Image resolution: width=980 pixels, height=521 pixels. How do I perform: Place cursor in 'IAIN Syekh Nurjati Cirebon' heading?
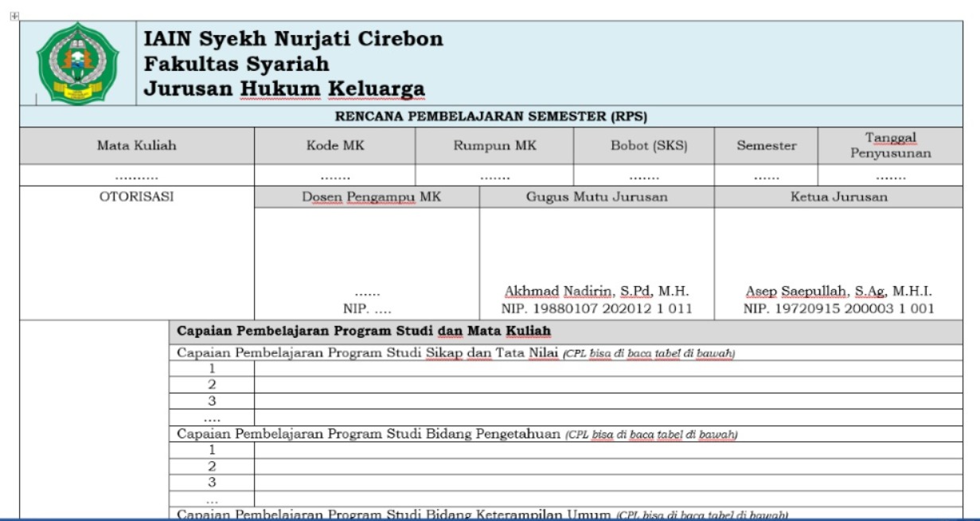(x=293, y=39)
